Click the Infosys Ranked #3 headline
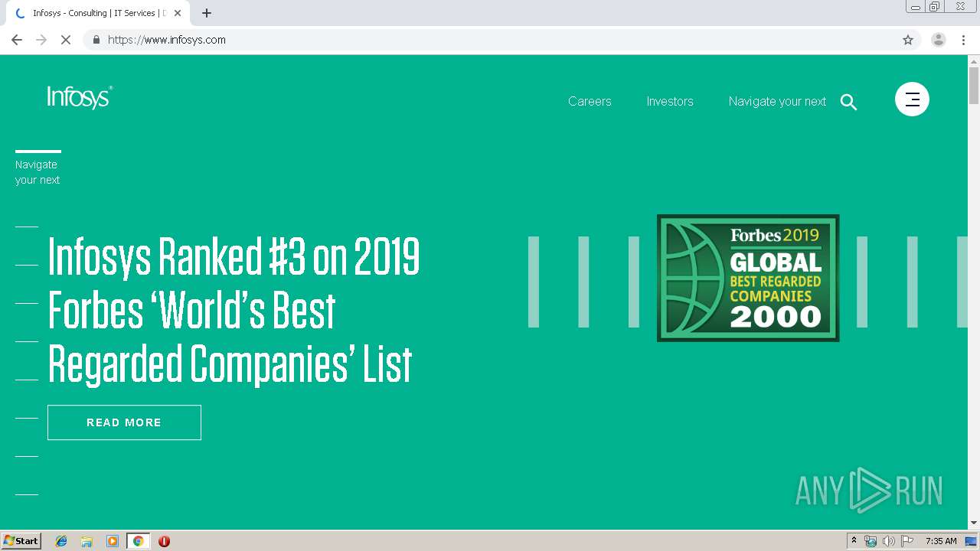This screenshot has height=551, width=980. (x=234, y=310)
